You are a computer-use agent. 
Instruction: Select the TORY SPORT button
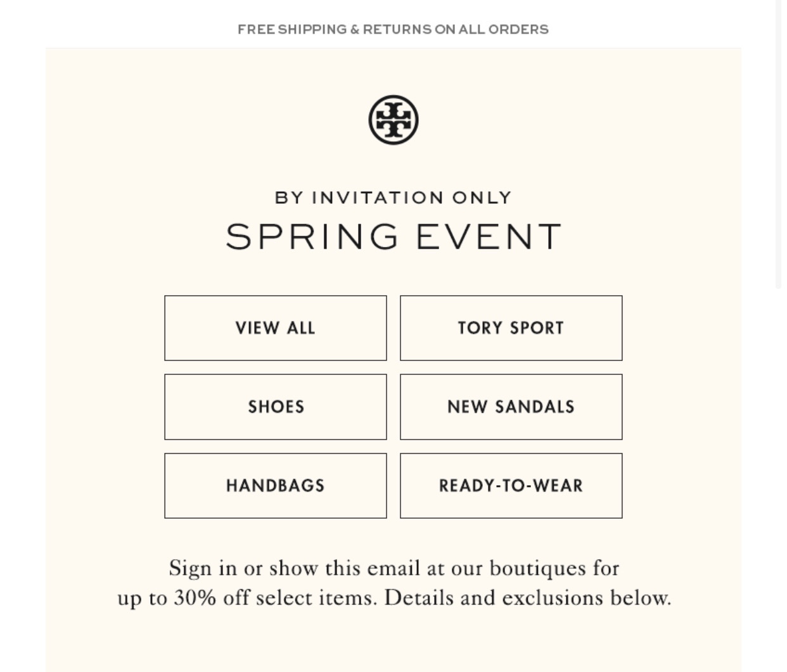coord(511,328)
